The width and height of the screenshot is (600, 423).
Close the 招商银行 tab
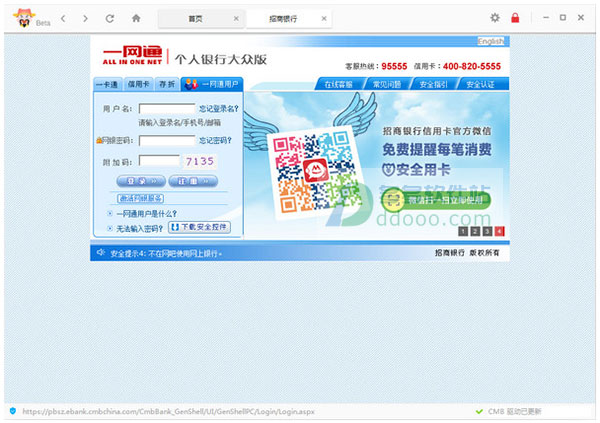tap(324, 18)
